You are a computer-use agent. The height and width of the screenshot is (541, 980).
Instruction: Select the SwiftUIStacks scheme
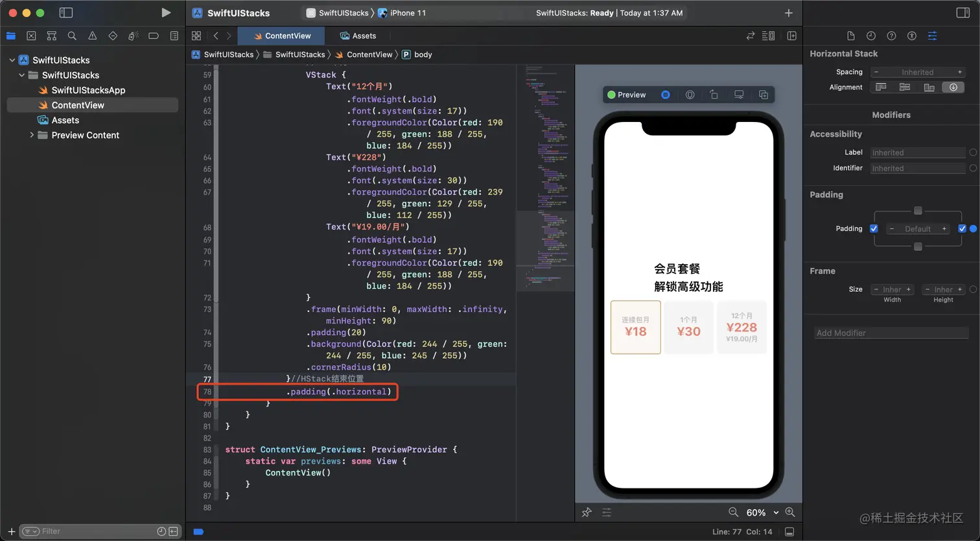click(x=337, y=12)
